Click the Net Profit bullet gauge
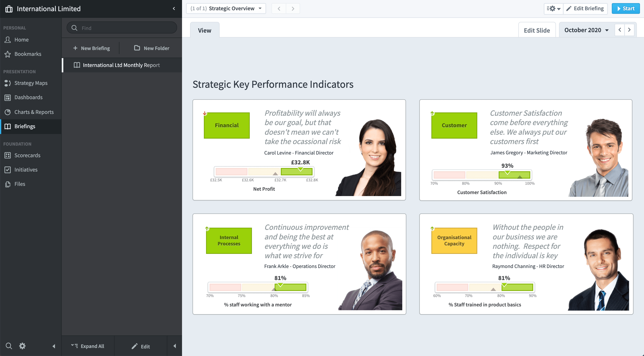Screen dimensions: 644x356 pyautogui.click(x=264, y=172)
